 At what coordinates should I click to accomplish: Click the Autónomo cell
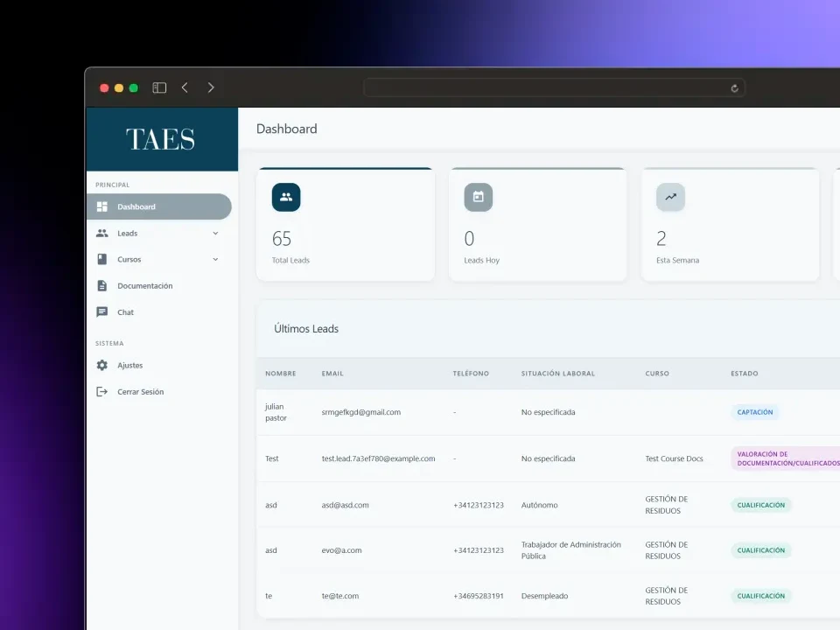point(540,505)
